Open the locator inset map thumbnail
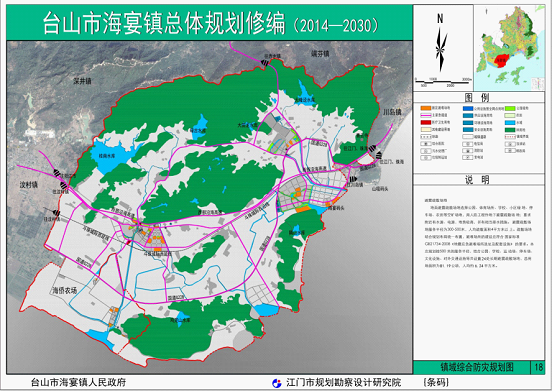The image size is (552, 391). point(509,48)
